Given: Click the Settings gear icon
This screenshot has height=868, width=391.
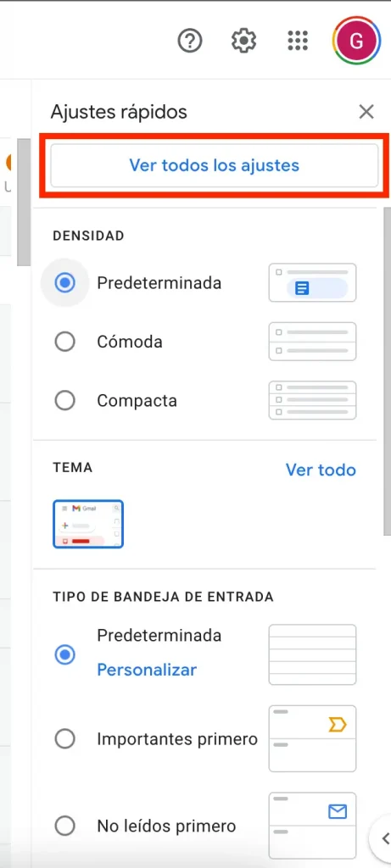Looking at the screenshot, I should [243, 41].
